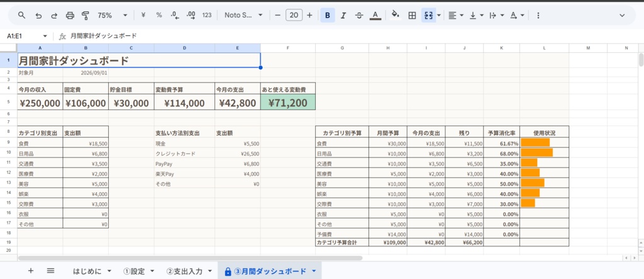Viewport: 644px width, 279px height.
Task: Click the font size field showing 20
Action: click(x=294, y=15)
